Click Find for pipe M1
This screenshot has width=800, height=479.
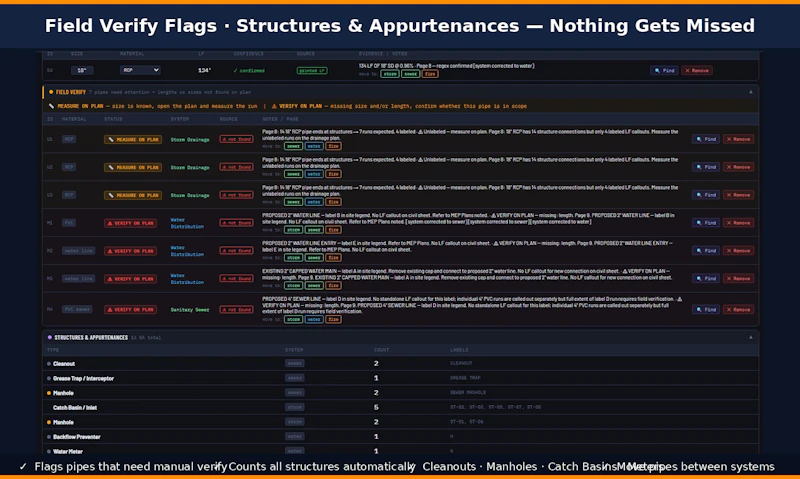click(706, 223)
